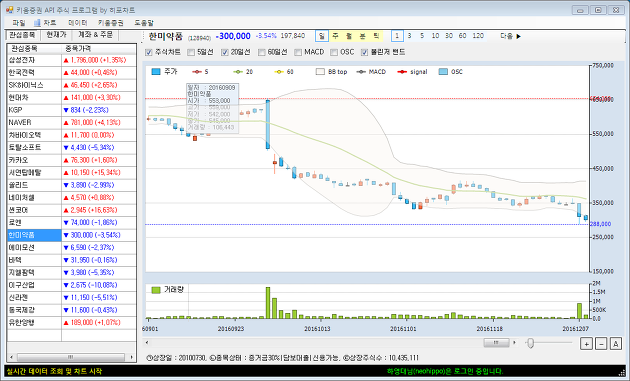This screenshot has height=381, width=630.
Task: Choose interval 60 in the period bar
Action: 462,36
